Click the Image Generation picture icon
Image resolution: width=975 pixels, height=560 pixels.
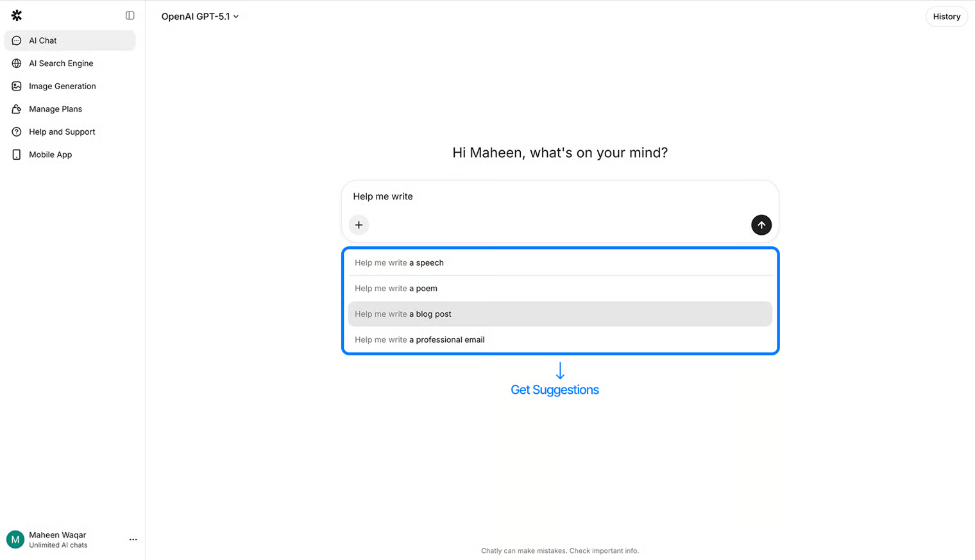point(17,86)
